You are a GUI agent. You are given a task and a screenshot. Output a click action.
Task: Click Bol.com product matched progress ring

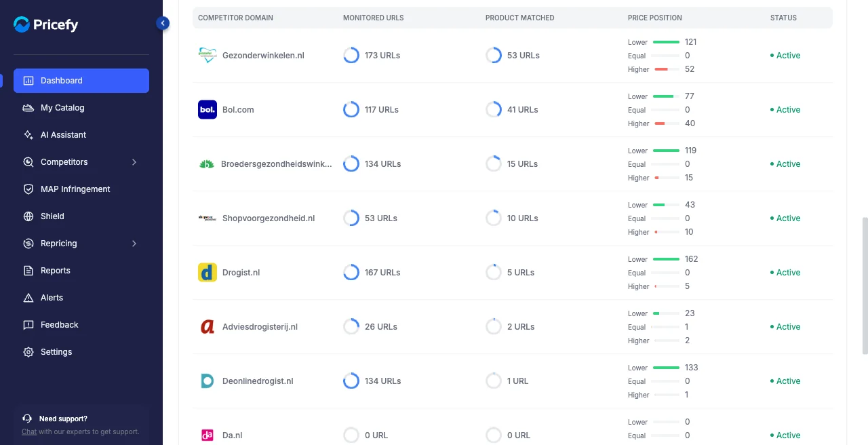(x=494, y=110)
